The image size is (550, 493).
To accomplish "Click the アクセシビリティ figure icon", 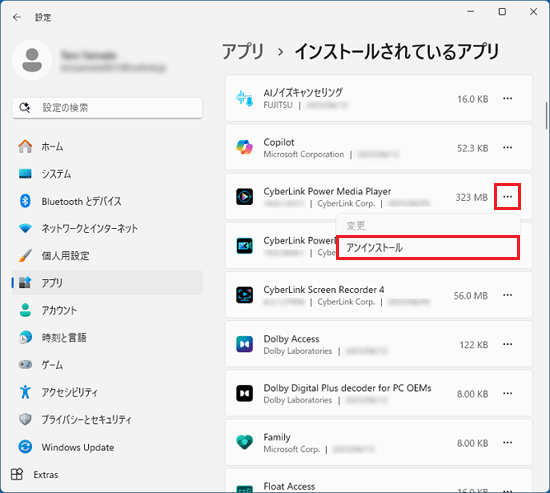I will (x=25, y=392).
